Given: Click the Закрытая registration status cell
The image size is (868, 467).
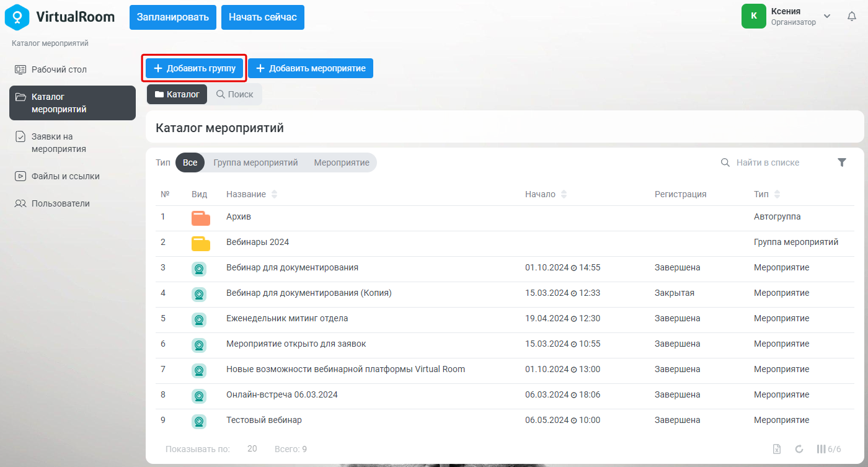Looking at the screenshot, I should 675,293.
